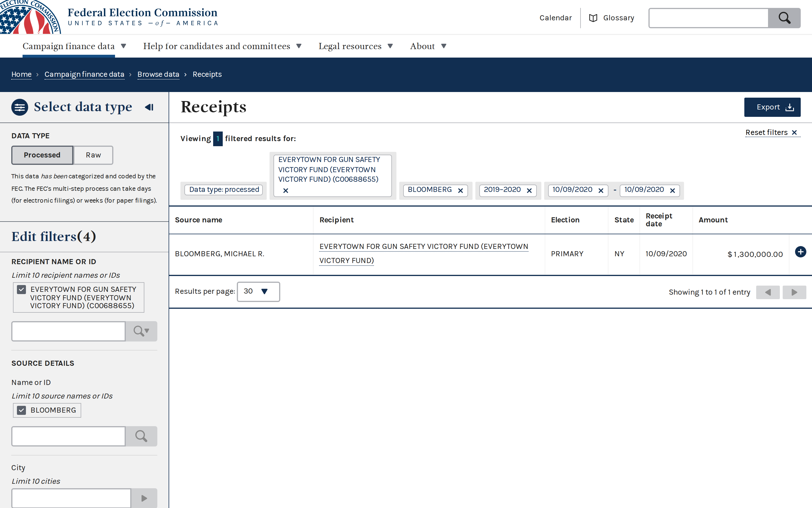Open the Everytown Victory Fund recipient link
This screenshot has width=812, height=508.
tap(423, 253)
